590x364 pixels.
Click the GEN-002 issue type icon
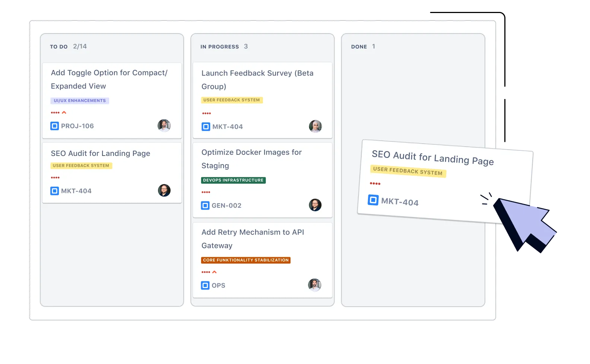[x=205, y=205]
